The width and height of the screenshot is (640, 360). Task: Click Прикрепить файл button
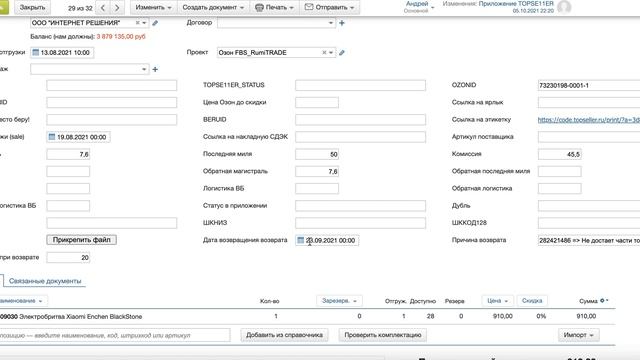coord(82,240)
